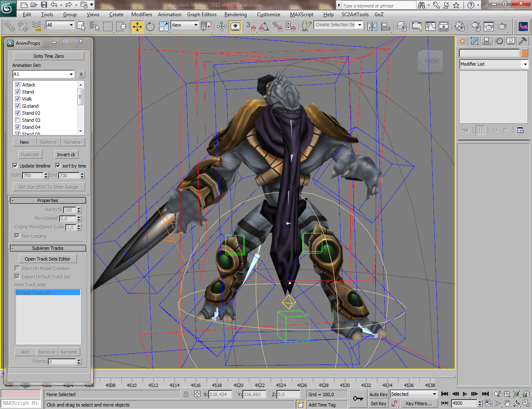
Task: Open the Animation Set A1 dropdown
Action: pyautogui.click(x=71, y=74)
